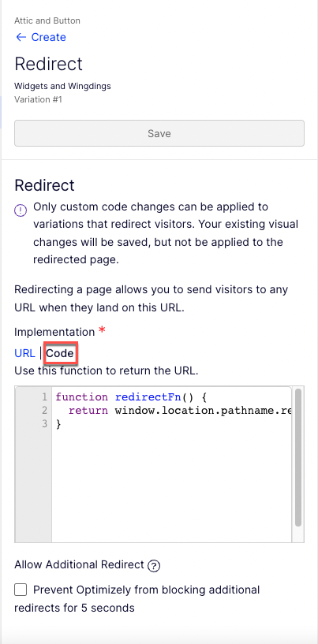Click the back arrow next to Create
This screenshot has height=644, width=318.
pyautogui.click(x=21, y=37)
